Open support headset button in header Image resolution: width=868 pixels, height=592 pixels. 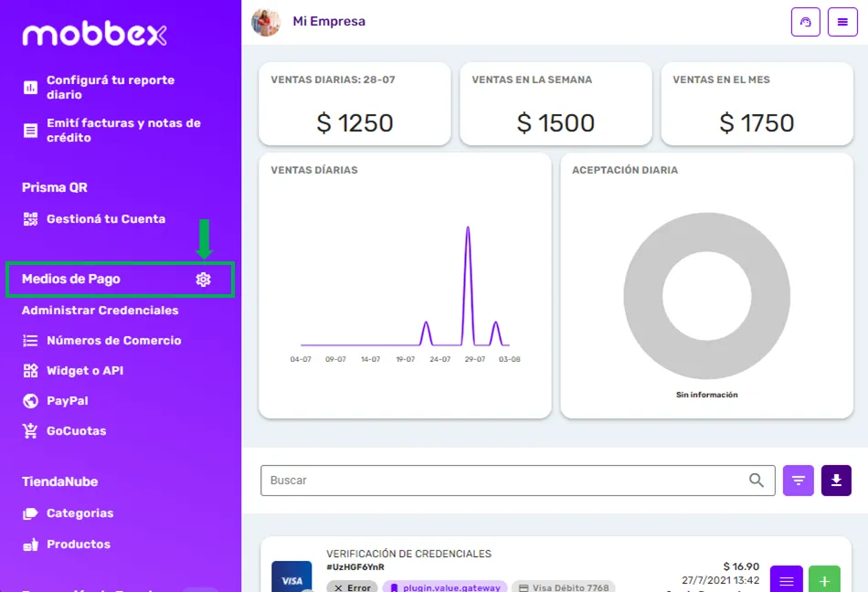[806, 22]
